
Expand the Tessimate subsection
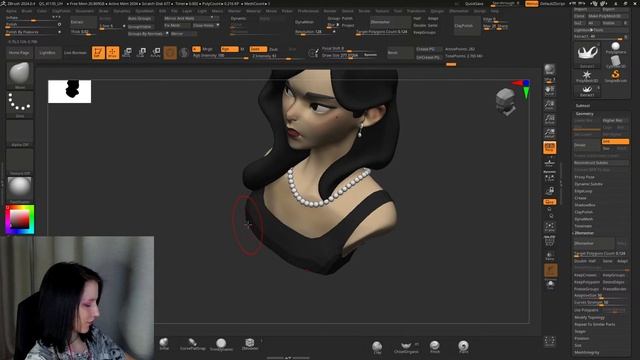(x=583, y=226)
